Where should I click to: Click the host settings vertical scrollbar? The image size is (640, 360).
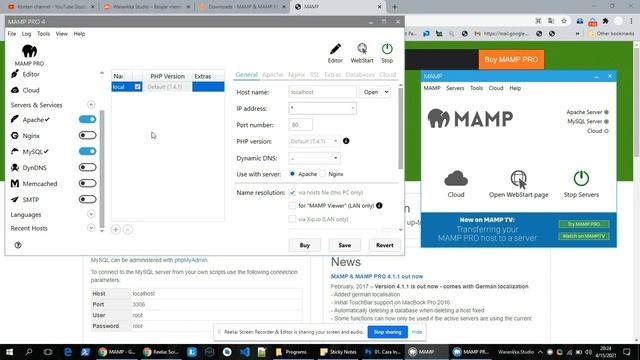coord(400,128)
